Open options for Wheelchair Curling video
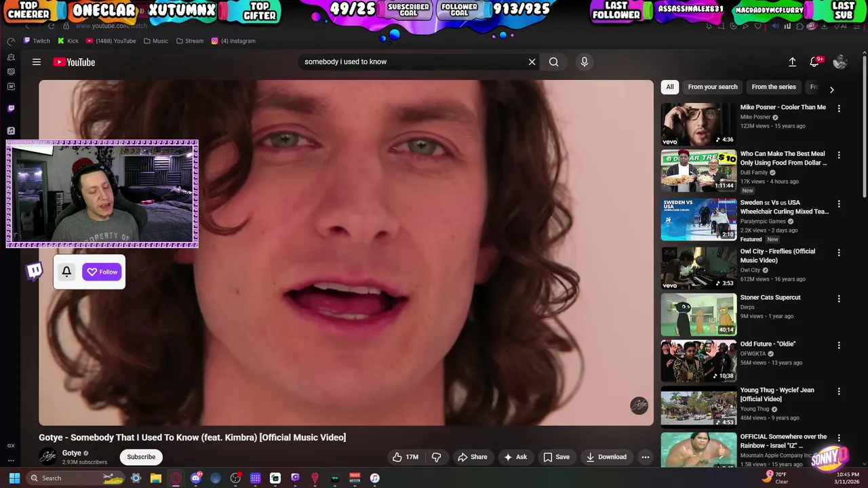The image size is (868, 488). point(839,204)
